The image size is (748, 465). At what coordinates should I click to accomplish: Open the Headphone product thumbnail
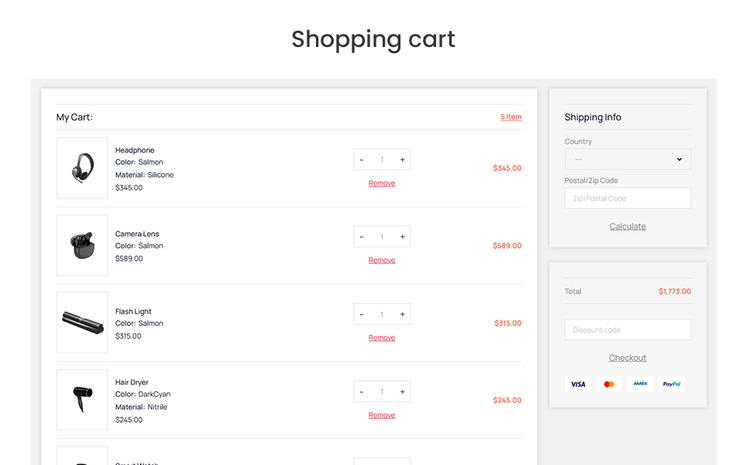82,168
